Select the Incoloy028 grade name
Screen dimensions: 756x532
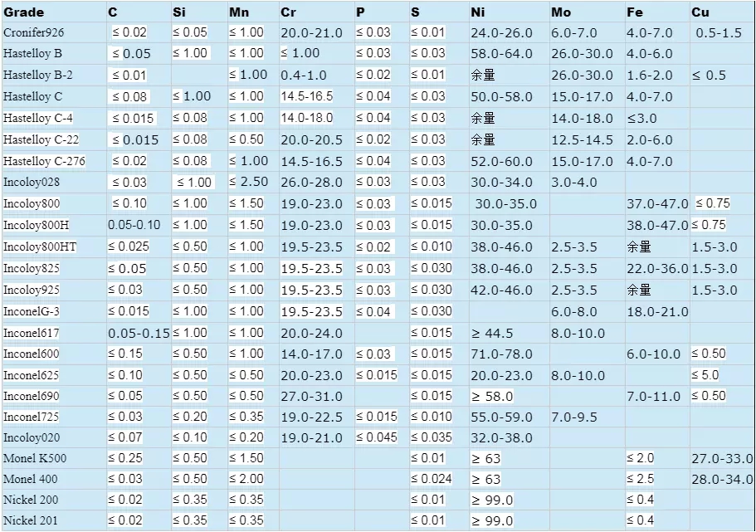click(32, 183)
